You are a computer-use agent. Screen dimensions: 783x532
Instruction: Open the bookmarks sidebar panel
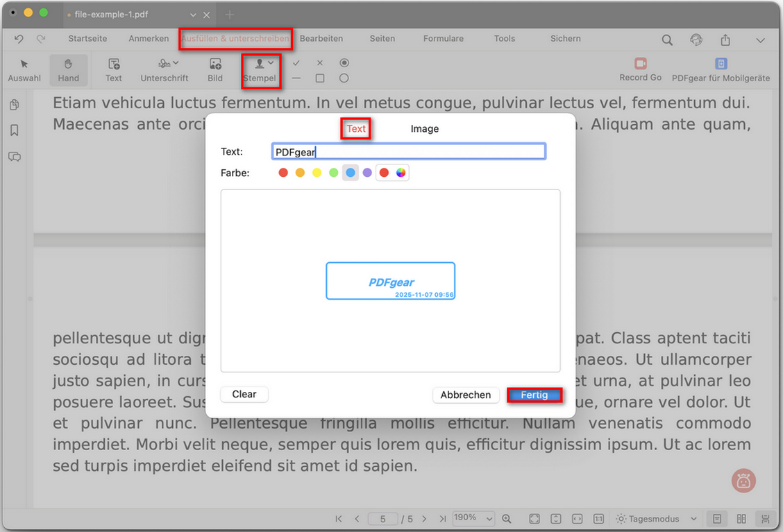click(15, 131)
